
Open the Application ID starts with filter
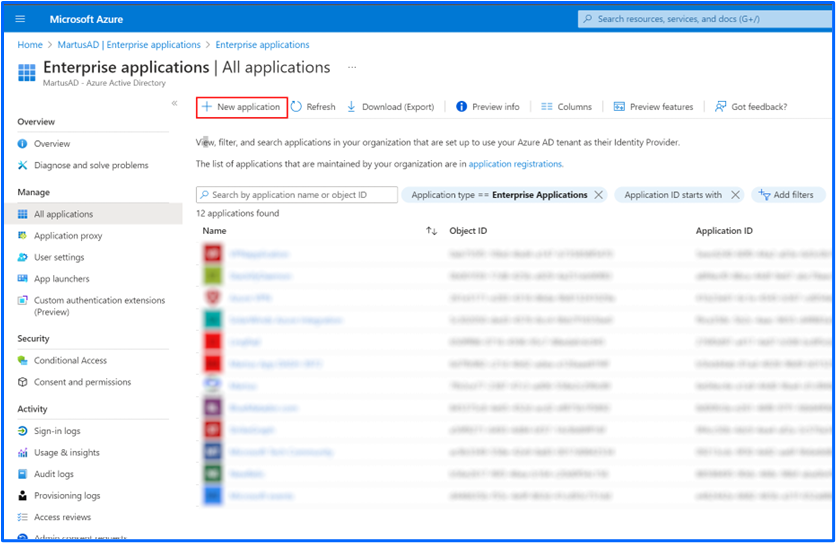click(x=673, y=195)
